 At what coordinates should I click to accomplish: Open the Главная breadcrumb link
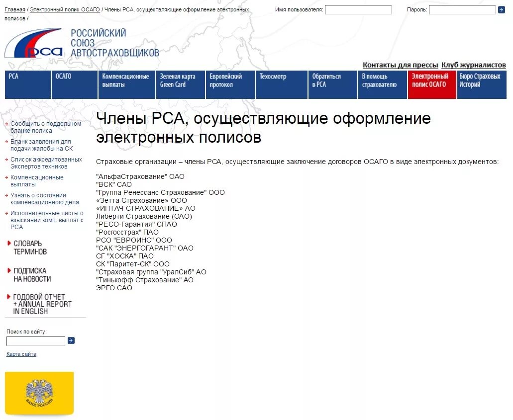tap(15, 10)
